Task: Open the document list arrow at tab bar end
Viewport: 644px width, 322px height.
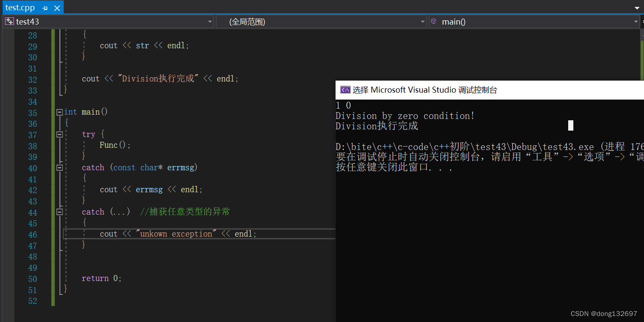Action: click(x=637, y=8)
